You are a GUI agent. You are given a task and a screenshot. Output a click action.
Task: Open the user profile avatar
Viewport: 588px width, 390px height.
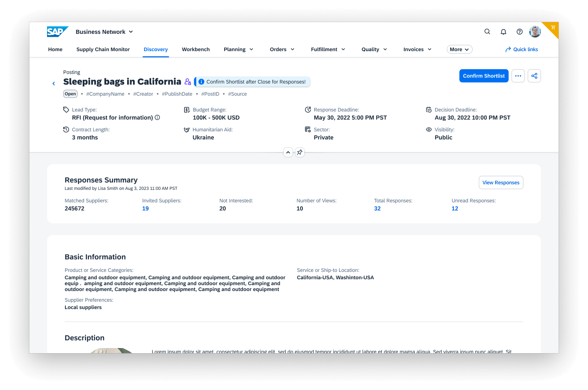pos(535,32)
